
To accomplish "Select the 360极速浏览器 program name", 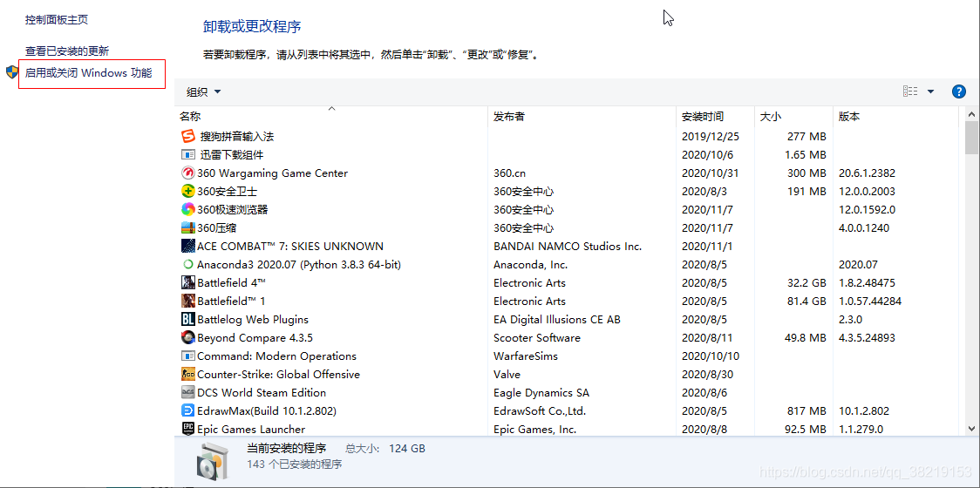I will (233, 209).
